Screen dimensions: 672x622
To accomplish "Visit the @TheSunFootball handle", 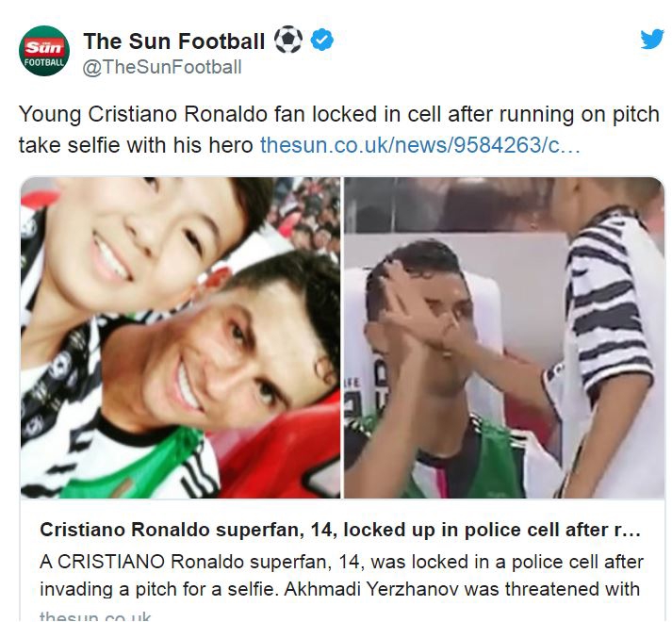I will (x=162, y=67).
